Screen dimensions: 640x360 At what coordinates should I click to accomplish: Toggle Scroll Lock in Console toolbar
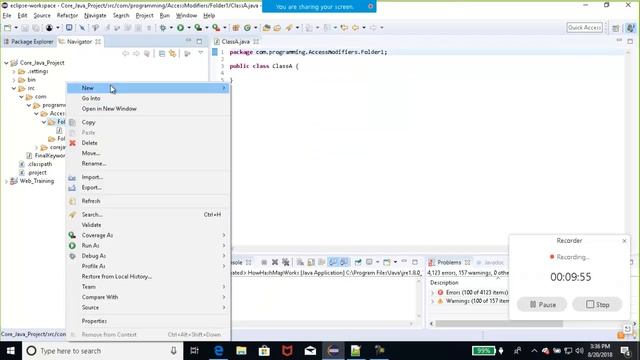tap(311, 262)
